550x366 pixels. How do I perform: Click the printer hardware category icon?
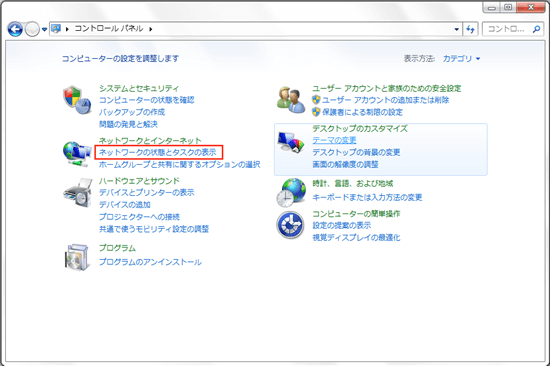click(78, 193)
